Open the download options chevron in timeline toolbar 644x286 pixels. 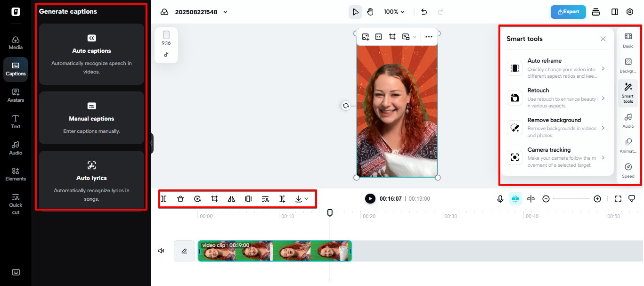click(x=305, y=198)
